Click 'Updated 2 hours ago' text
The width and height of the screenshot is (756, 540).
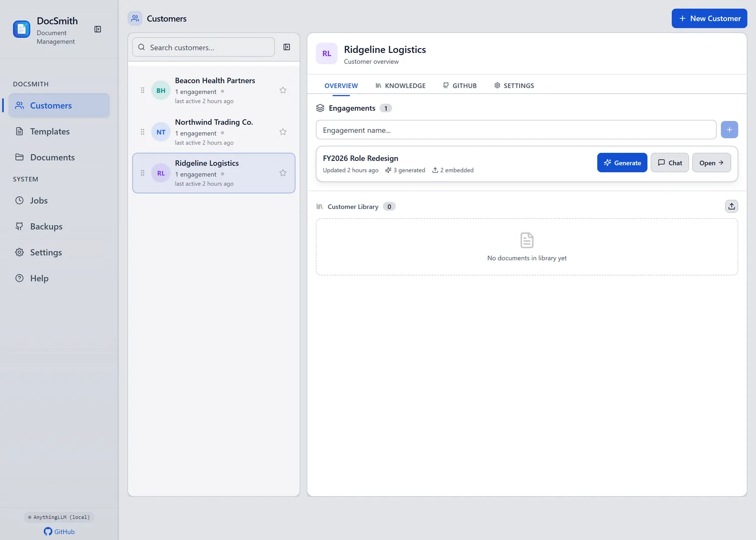point(350,170)
